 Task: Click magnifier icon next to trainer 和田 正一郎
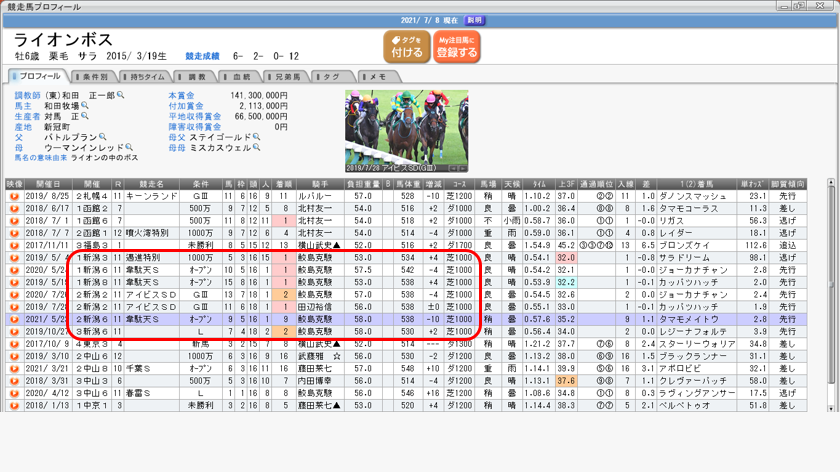121,96
